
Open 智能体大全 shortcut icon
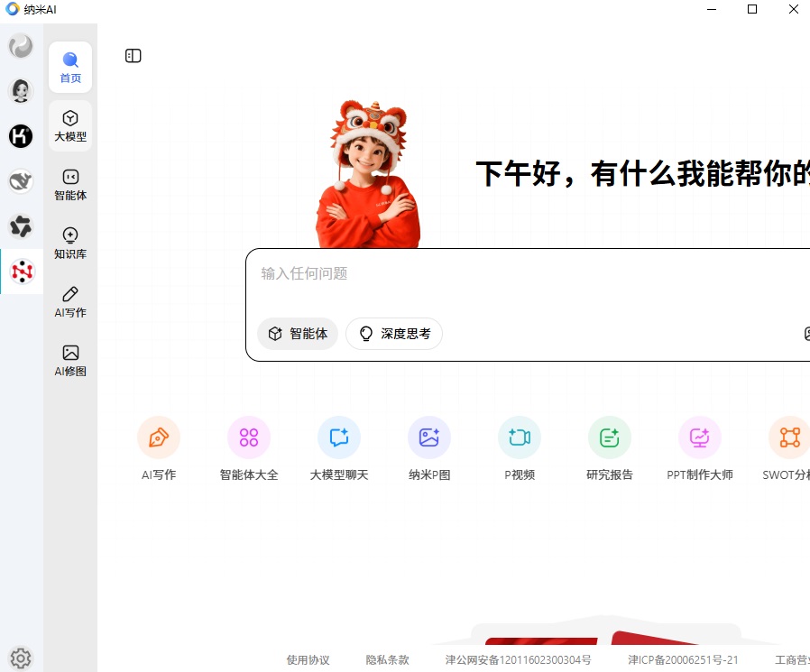pyautogui.click(x=249, y=437)
